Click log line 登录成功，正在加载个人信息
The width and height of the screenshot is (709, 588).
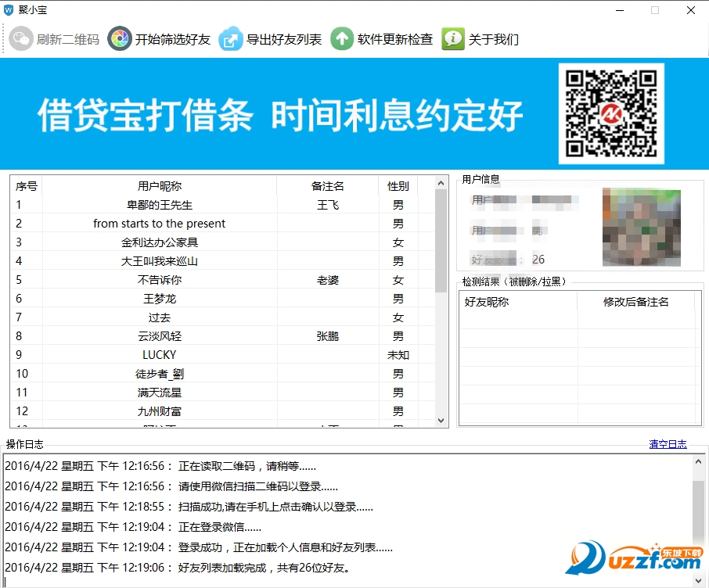pos(199,547)
